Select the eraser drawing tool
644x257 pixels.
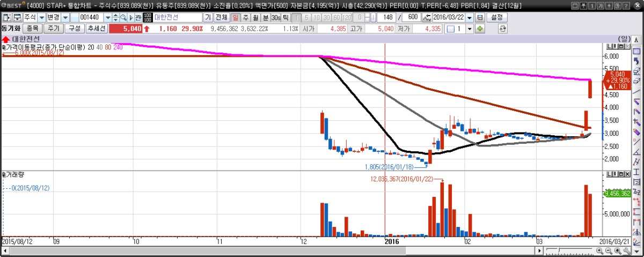[636, 81]
